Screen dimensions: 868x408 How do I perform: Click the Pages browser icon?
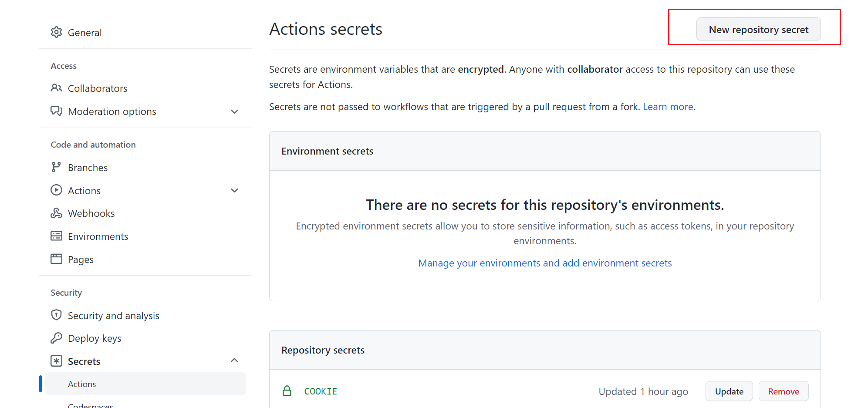click(56, 259)
